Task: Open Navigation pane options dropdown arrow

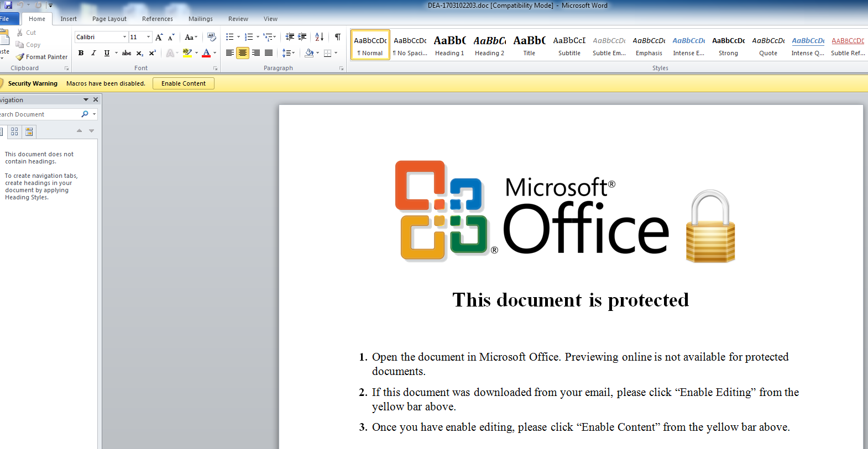Action: (x=86, y=100)
